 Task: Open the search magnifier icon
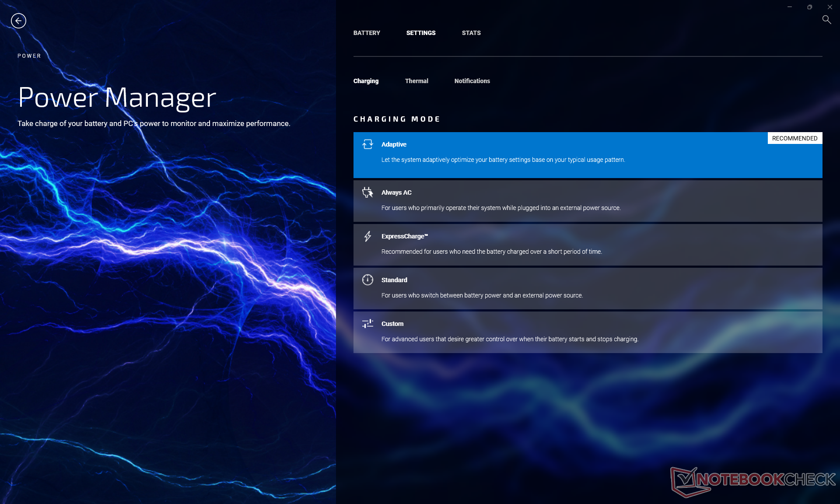coord(826,20)
